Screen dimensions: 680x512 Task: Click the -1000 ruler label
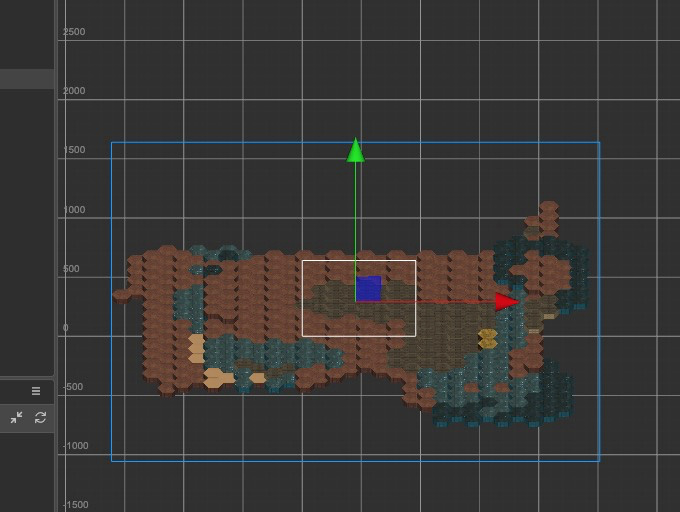75,445
